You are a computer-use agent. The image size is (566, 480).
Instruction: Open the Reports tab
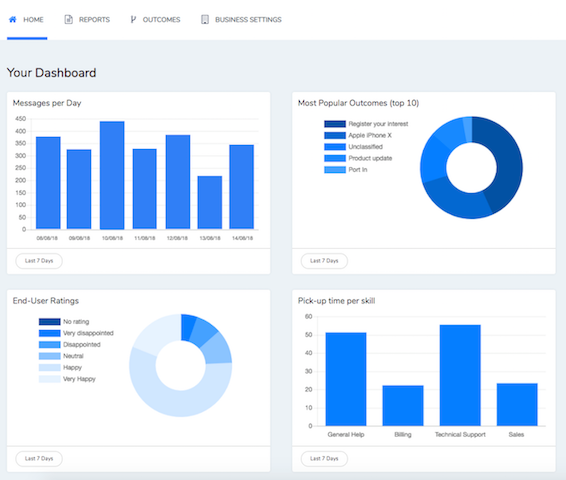pyautogui.click(x=87, y=19)
